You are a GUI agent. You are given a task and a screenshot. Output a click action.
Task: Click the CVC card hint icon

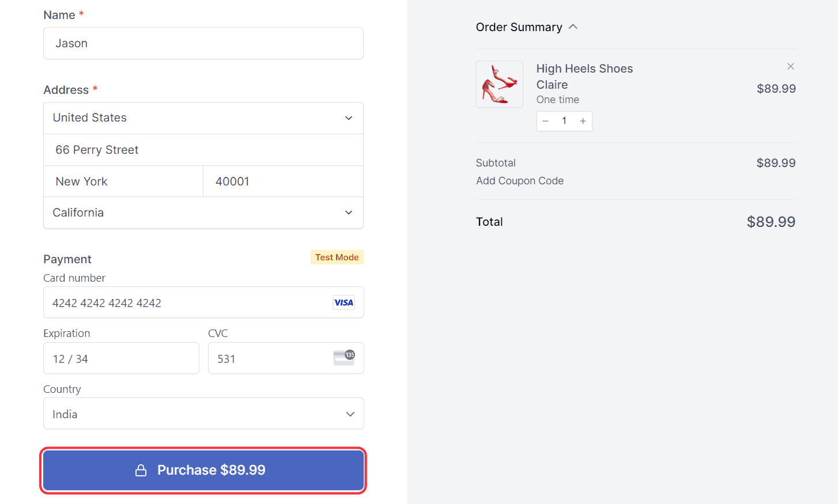pos(344,358)
